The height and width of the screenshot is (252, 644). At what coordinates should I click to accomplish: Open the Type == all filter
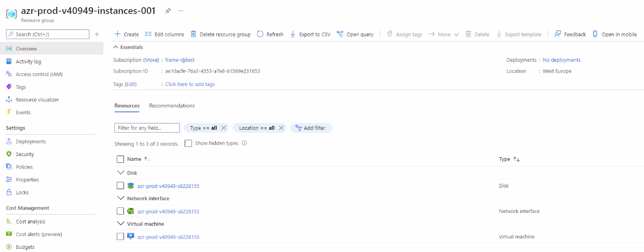click(x=203, y=128)
